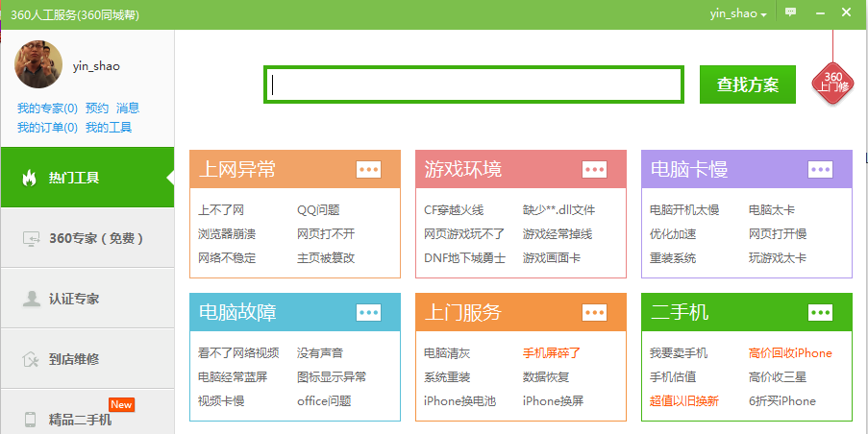Image resolution: width=868 pixels, height=434 pixels.
Task: Open 我的工具 link
Action: pyautogui.click(x=109, y=128)
